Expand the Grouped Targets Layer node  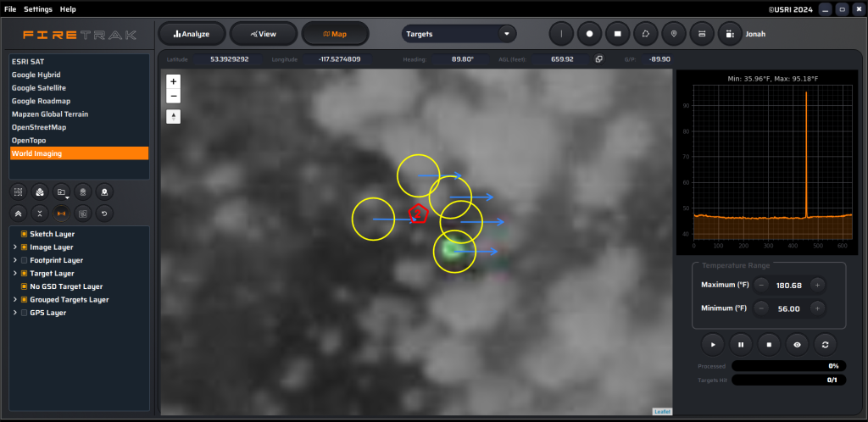(14, 300)
